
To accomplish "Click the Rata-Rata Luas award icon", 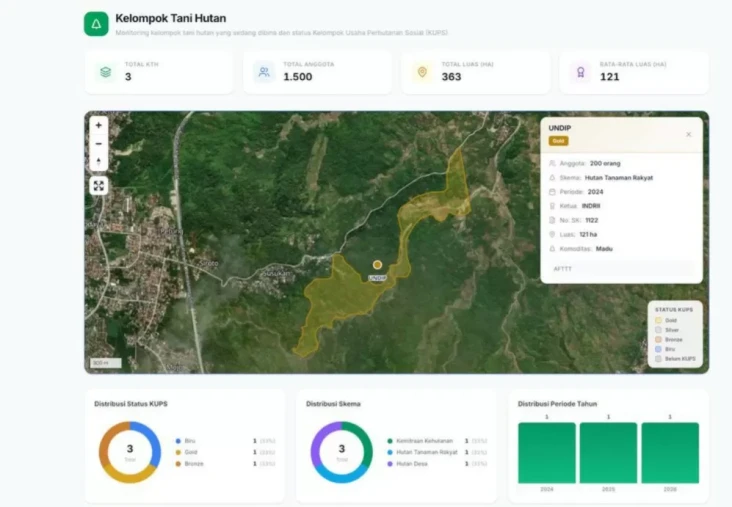I will (x=581, y=72).
